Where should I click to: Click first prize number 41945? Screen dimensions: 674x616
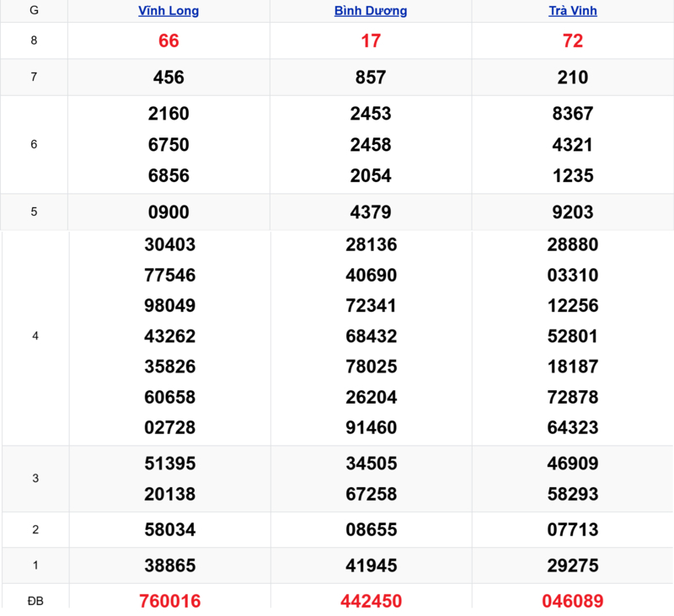coord(371,565)
